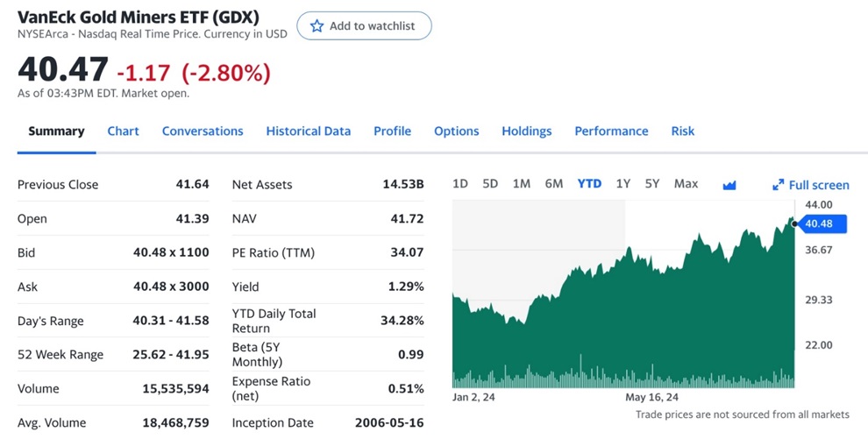Switch to the Conversations tab

coord(203,131)
